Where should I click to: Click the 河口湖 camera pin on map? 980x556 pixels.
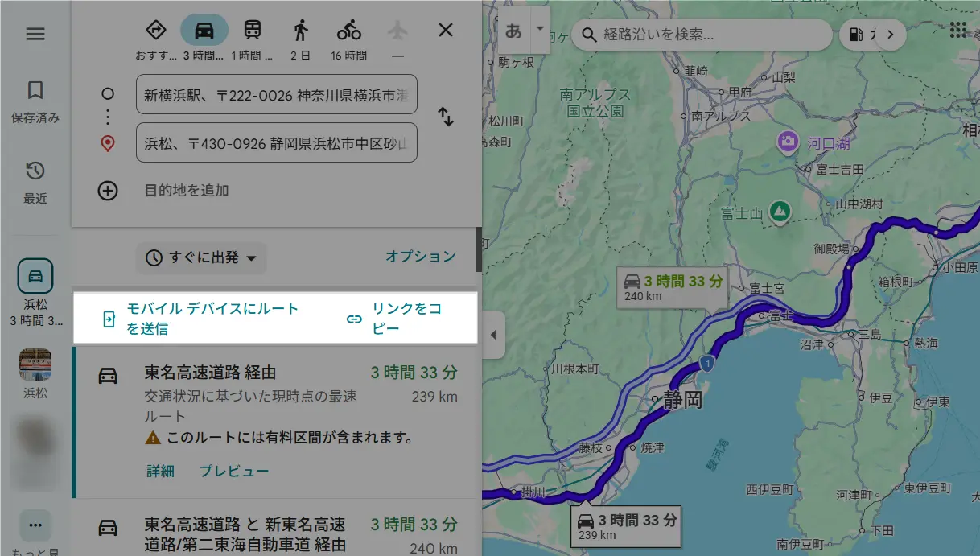[788, 142]
